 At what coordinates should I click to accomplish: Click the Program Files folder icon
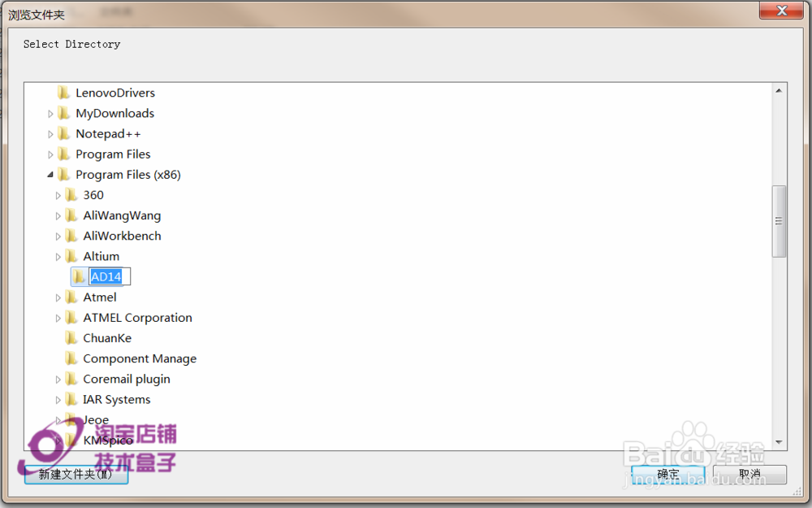click(x=63, y=154)
